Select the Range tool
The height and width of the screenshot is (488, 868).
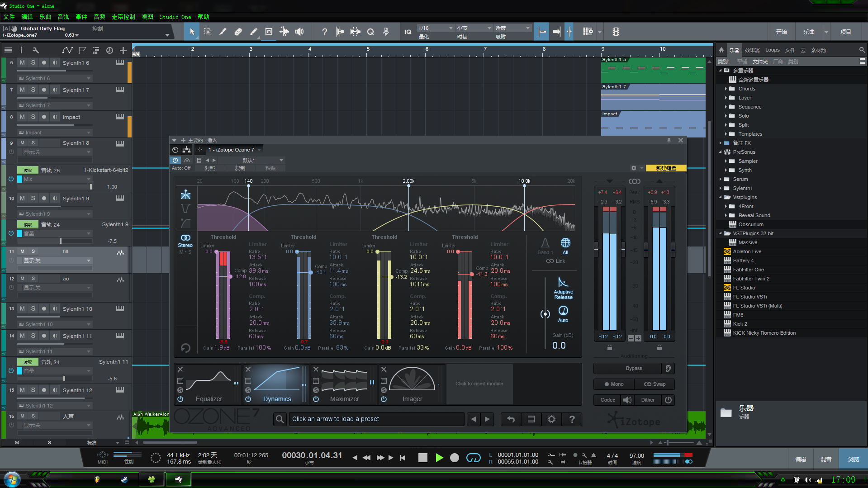point(208,32)
